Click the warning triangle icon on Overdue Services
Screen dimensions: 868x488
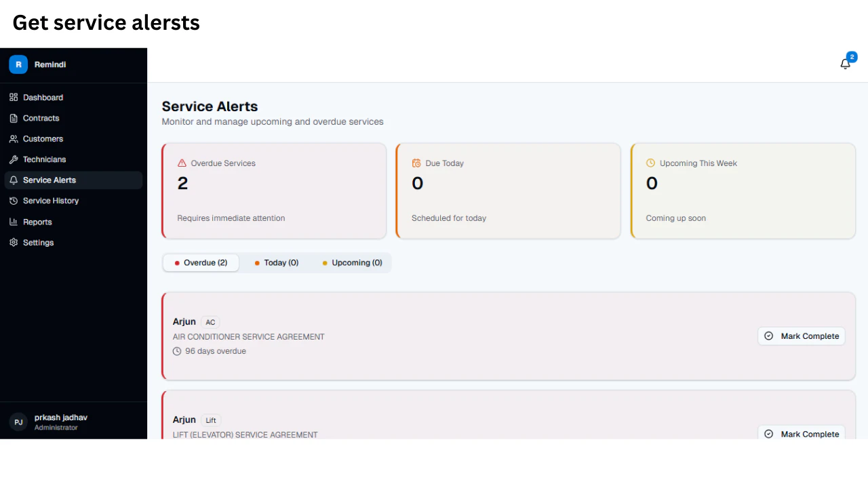click(x=182, y=163)
